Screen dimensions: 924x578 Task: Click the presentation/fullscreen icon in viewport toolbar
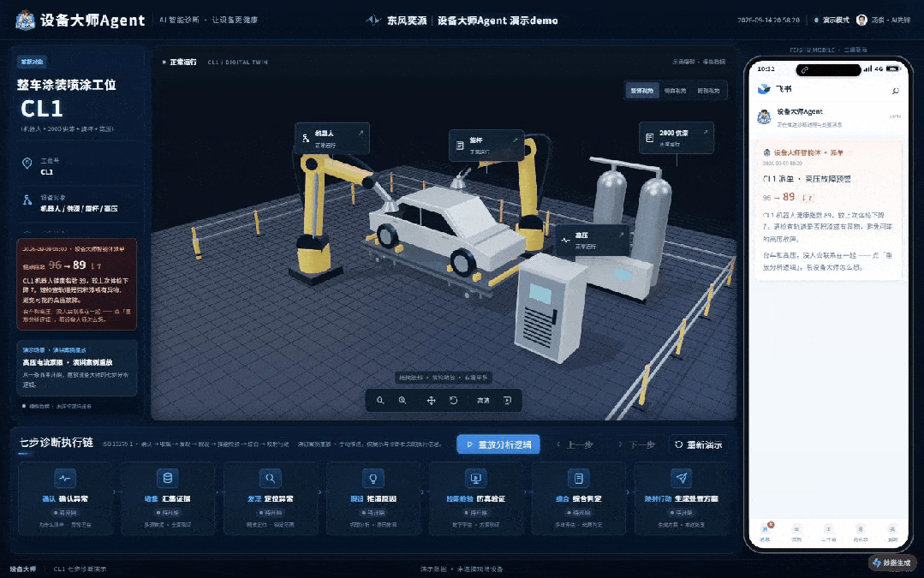point(507,401)
